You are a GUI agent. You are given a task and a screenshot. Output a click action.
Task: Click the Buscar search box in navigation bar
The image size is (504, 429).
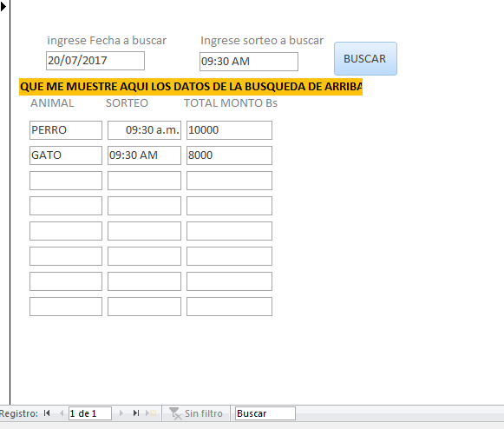coord(265,413)
